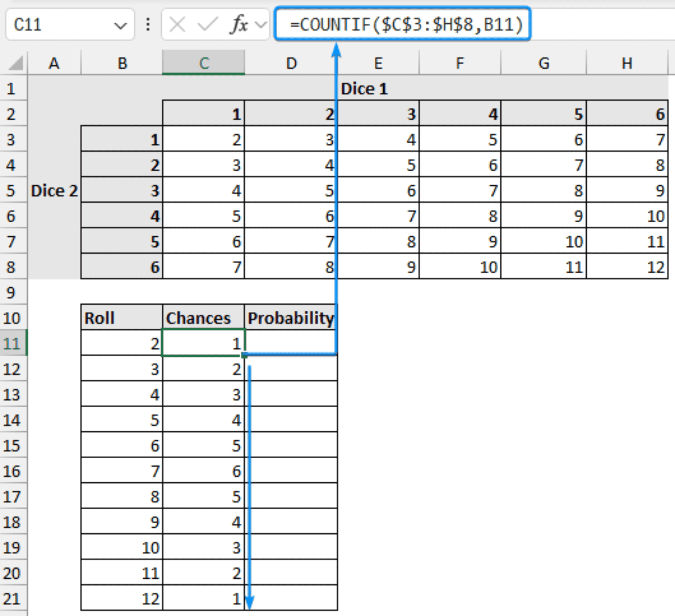Click the vertical dots separator near Name Box
Viewport: 675px width, 616px height.
click(148, 25)
